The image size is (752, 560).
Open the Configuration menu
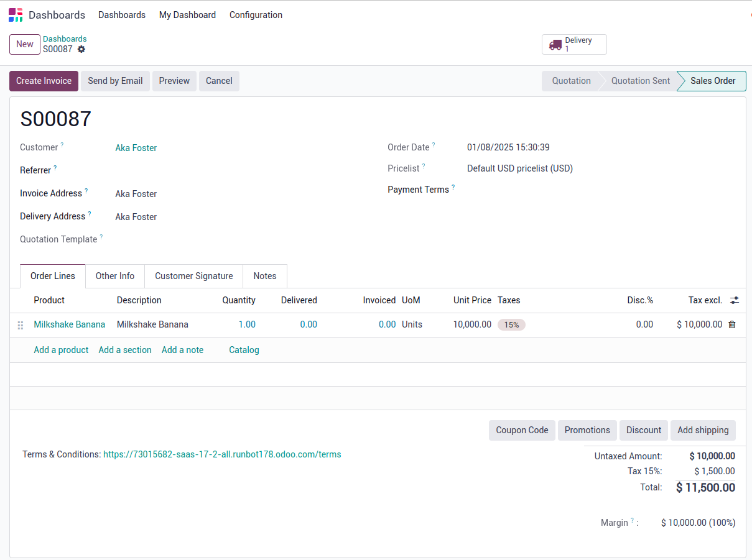point(256,15)
